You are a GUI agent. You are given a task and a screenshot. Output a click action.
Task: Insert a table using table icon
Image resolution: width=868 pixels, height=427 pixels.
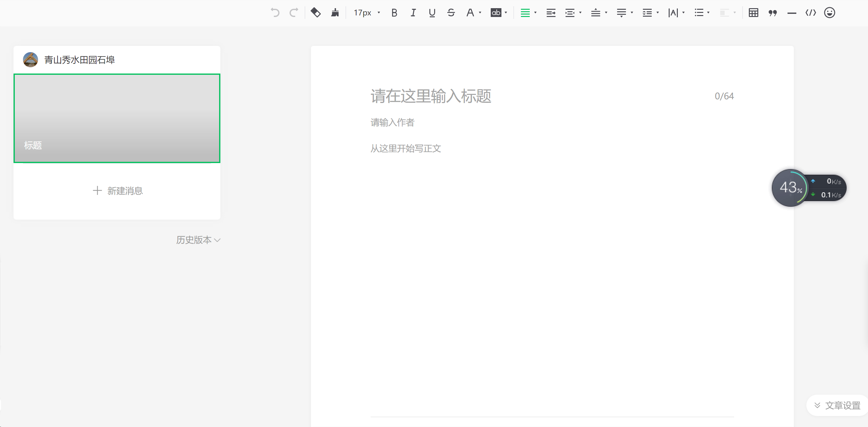[753, 13]
